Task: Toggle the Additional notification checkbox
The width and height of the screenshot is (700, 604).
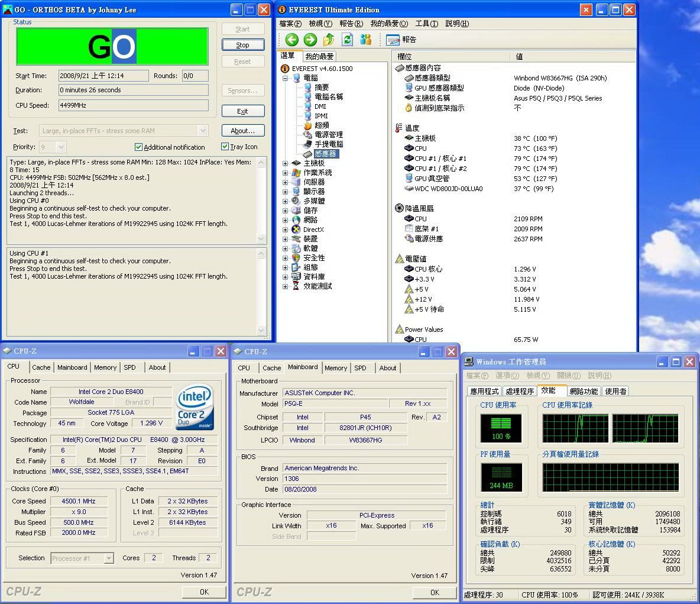Action: tap(138, 147)
